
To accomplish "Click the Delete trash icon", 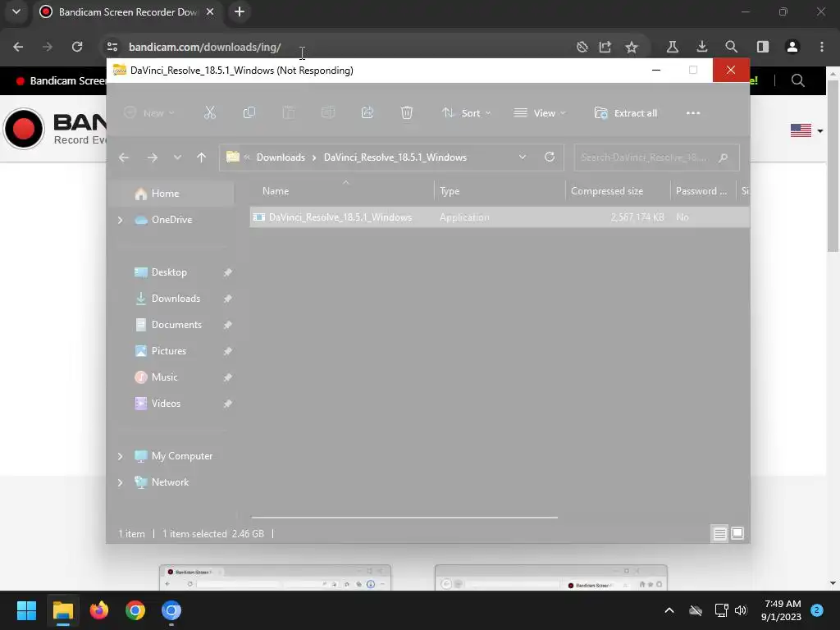I will tap(407, 112).
